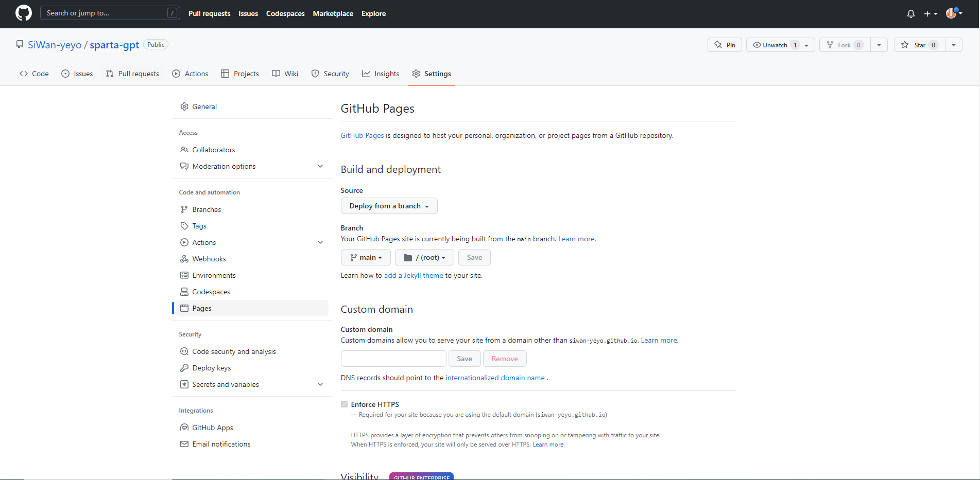Expand the Fork dropdown arrow
980x480 pixels.
(879, 45)
